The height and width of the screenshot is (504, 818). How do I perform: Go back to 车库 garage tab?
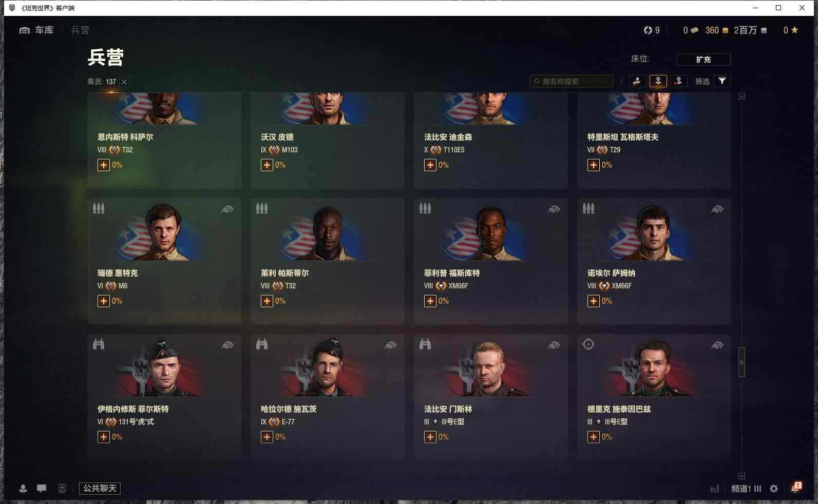[x=36, y=30]
